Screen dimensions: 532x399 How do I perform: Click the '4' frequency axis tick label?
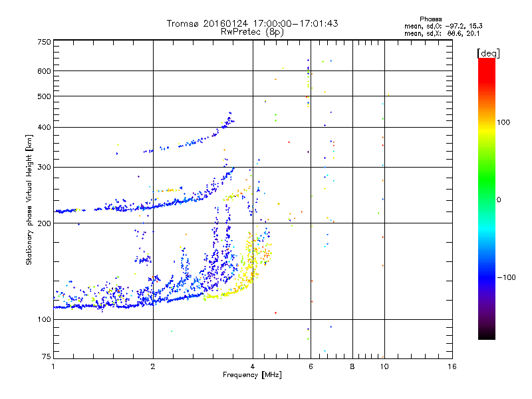253,366
